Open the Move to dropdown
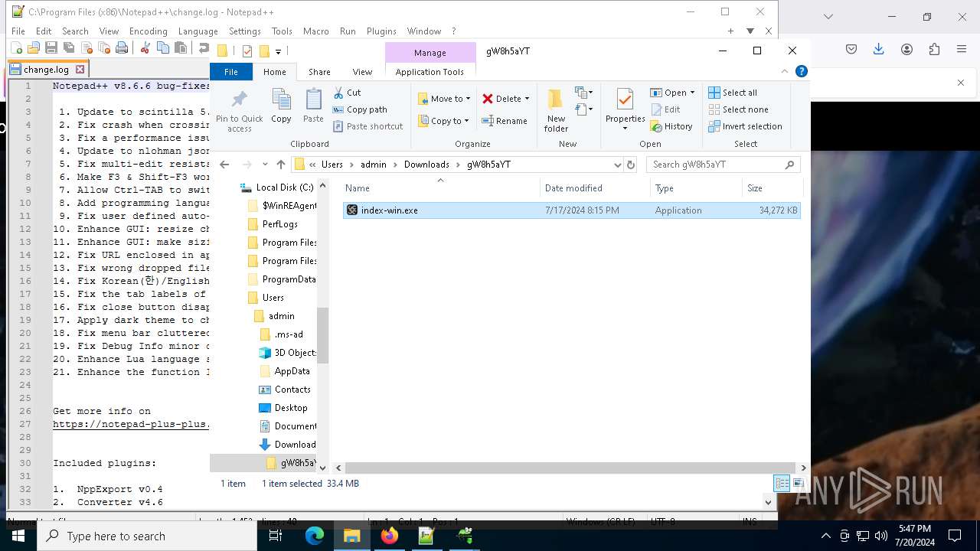 [445, 99]
